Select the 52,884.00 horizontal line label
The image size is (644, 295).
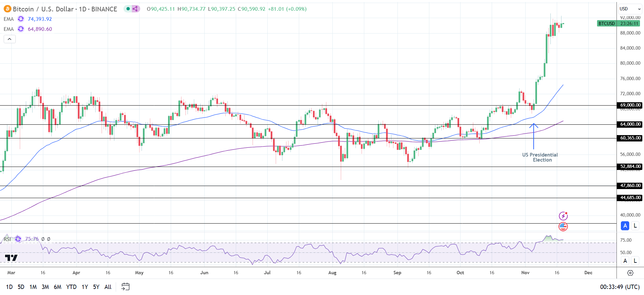[630, 166]
